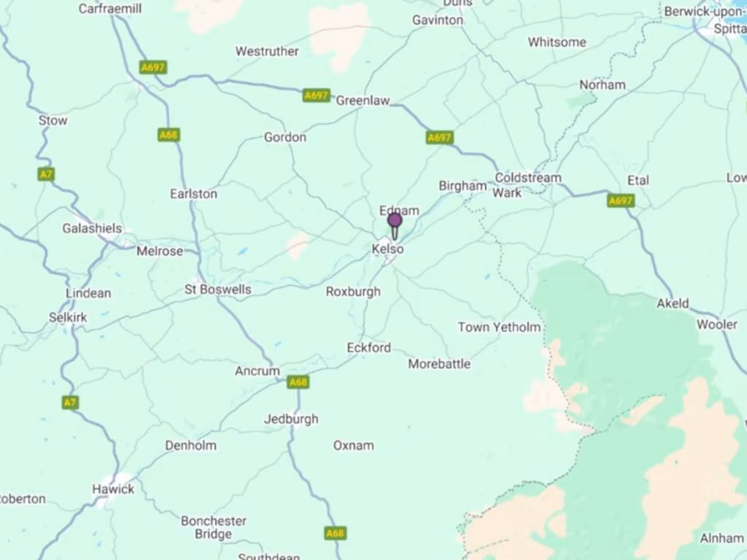Click the A68 badge north of Earlston
Image resolution: width=747 pixels, height=560 pixels.
(x=169, y=135)
